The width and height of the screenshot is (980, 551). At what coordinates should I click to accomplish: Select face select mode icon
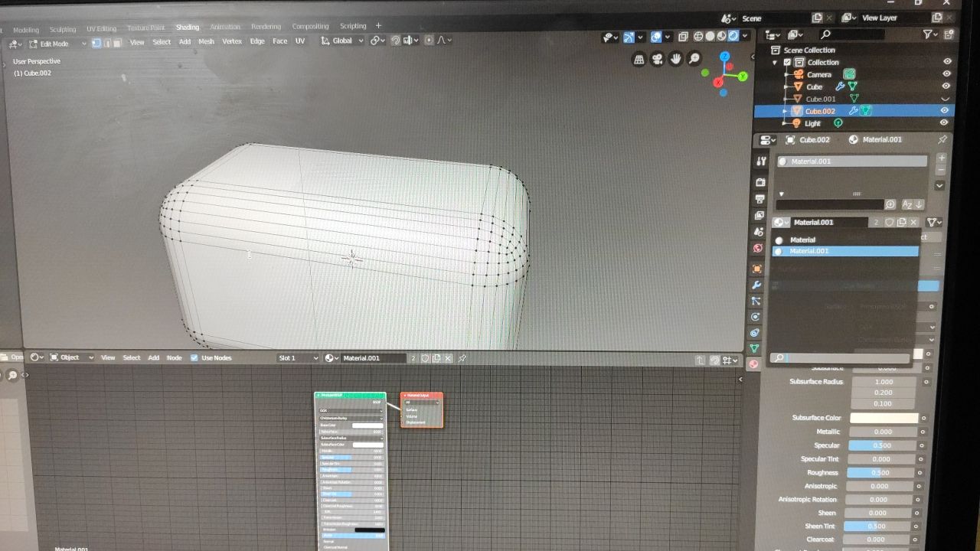116,43
